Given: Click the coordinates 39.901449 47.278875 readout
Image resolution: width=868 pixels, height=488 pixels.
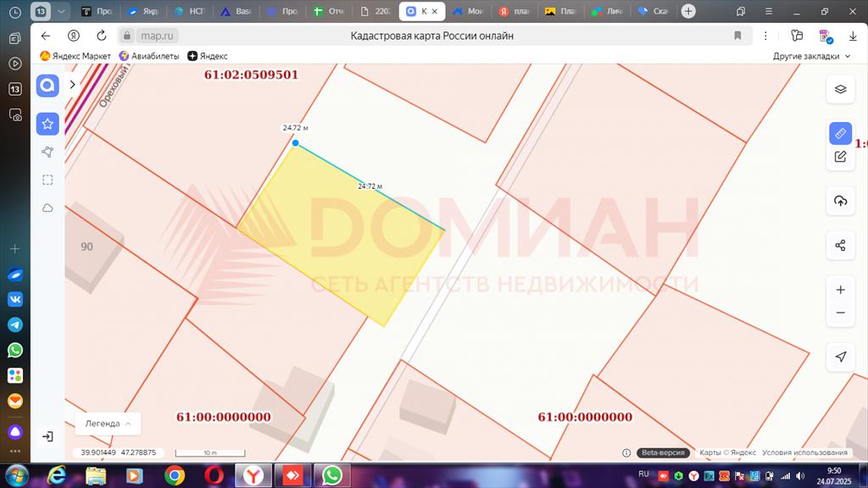Looking at the screenshot, I should pyautogui.click(x=119, y=452).
